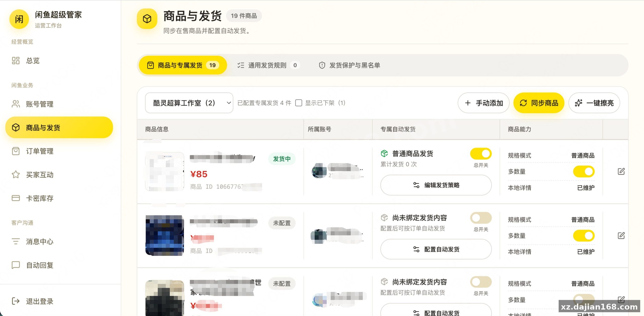
Task: Open 消息中心 in sidebar
Action: pyautogui.click(x=59, y=242)
